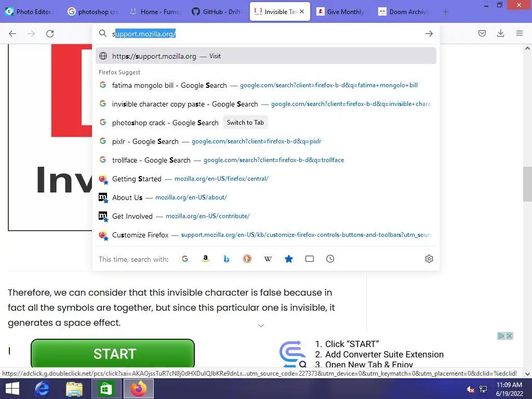Open the Save to Pocket icon
The image size is (532, 399).
coord(482,33)
